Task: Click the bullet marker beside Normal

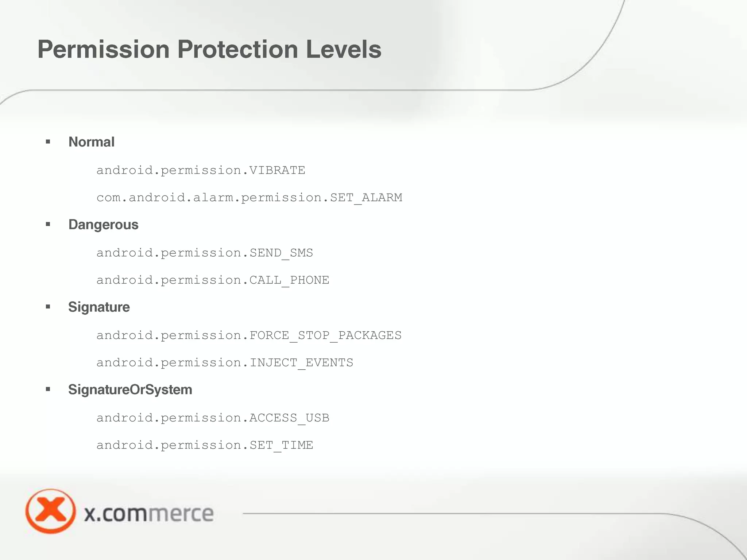Action: (48, 142)
